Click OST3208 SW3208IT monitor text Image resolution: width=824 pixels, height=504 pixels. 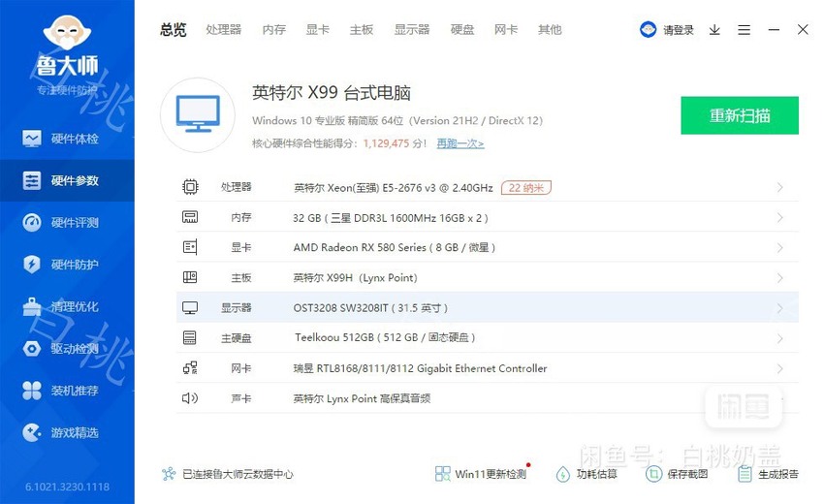click(370, 308)
